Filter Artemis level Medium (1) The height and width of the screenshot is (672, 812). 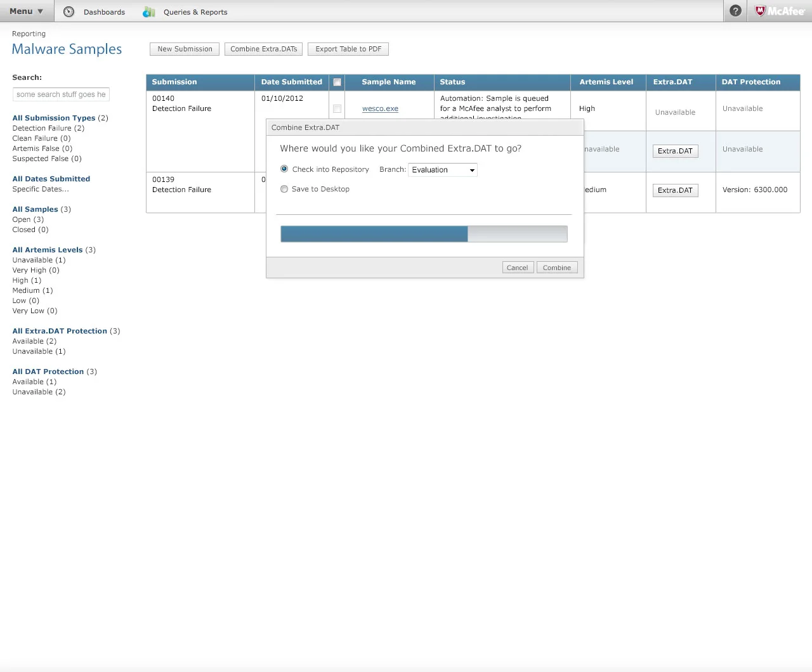[32, 290]
